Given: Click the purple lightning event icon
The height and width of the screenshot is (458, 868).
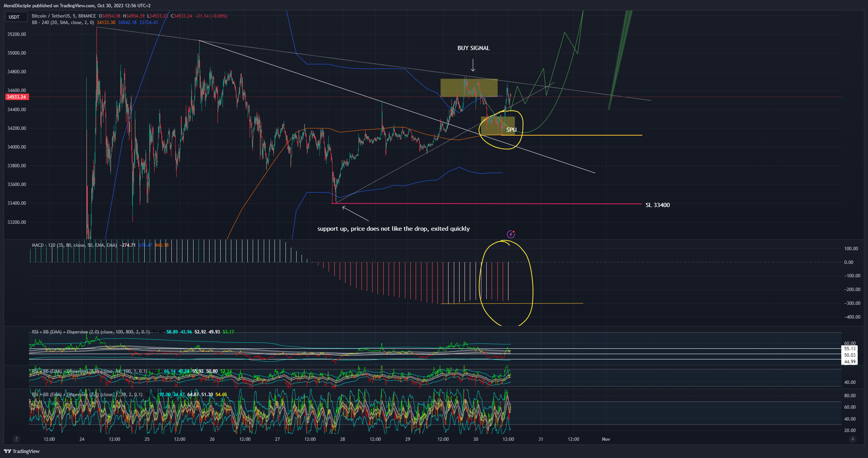Looking at the screenshot, I should [x=511, y=234].
